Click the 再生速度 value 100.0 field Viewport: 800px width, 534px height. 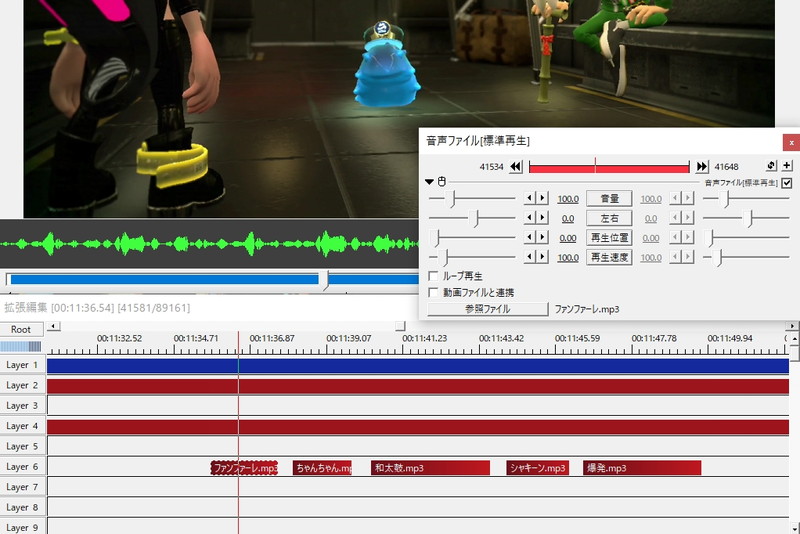click(x=568, y=258)
